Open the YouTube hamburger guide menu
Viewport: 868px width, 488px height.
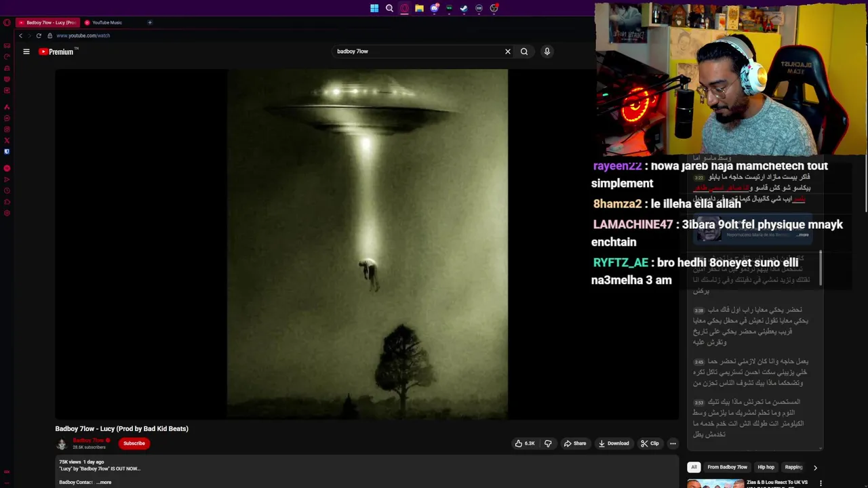[x=26, y=52]
